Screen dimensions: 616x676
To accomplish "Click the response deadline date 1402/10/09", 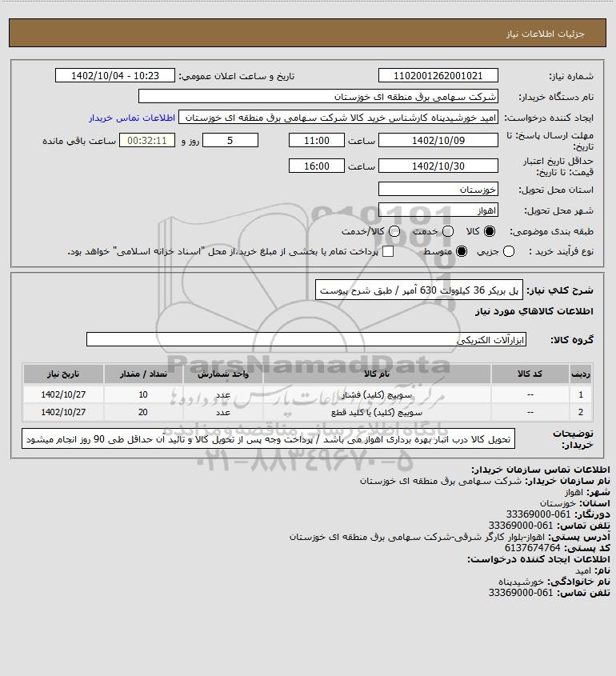I will click(438, 141).
